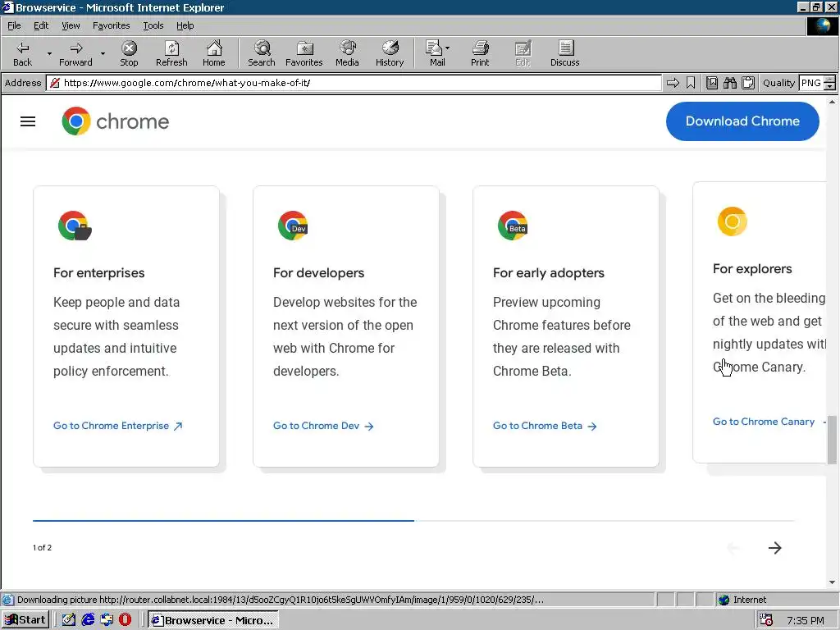Open the Help menu
Screen dimensions: 840x630
[185, 25]
